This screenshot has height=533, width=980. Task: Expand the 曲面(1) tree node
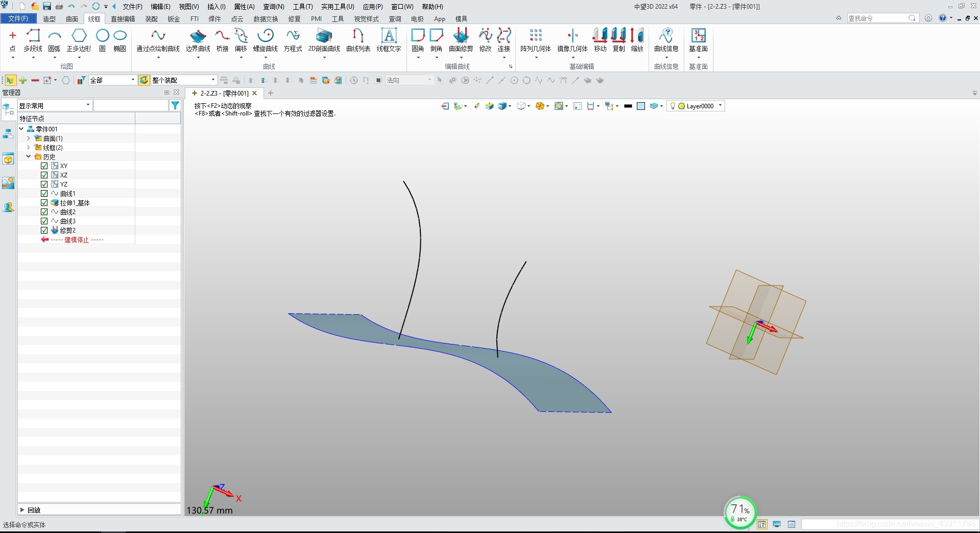coord(29,138)
